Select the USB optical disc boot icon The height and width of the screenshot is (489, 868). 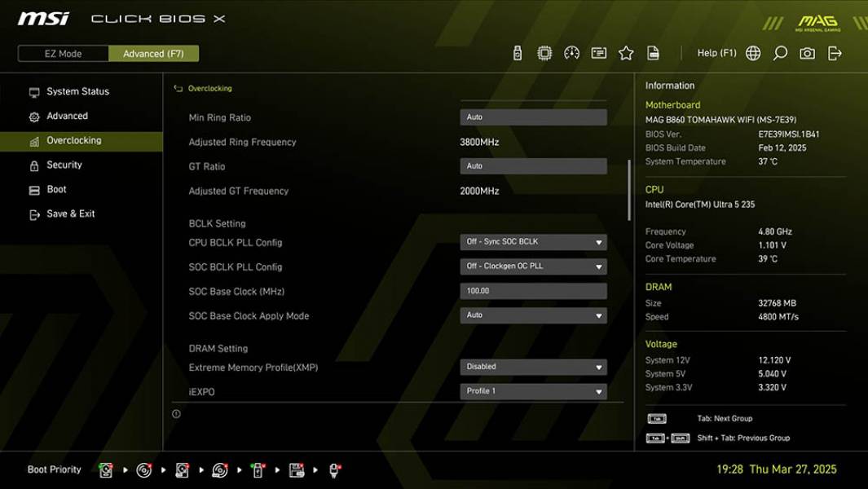pyautogui.click(x=220, y=470)
